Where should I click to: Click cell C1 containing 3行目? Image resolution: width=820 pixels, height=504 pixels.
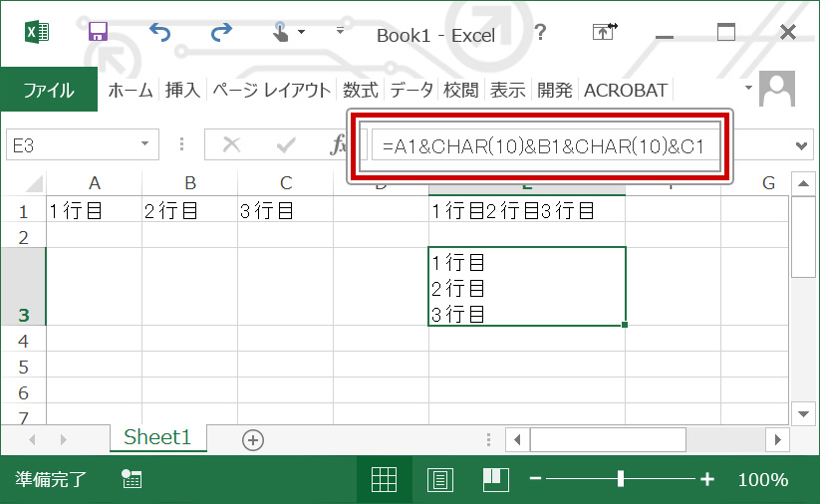click(286, 209)
